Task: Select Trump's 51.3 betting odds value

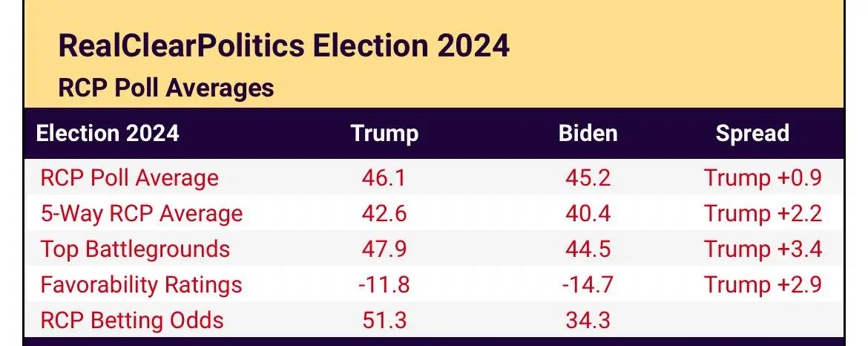Action: 383,321
